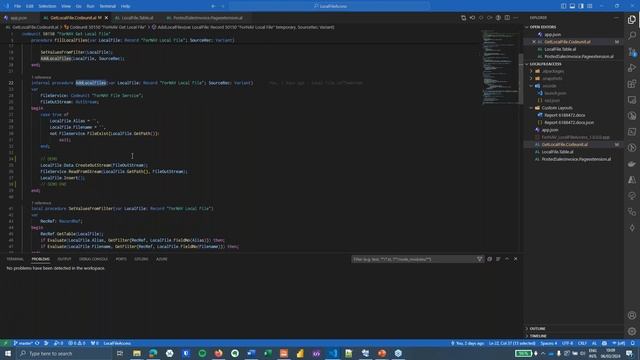Viewport: 640px width, 360px height.
Task: Open the Manage gear in the activity bar
Action: [632, 331]
